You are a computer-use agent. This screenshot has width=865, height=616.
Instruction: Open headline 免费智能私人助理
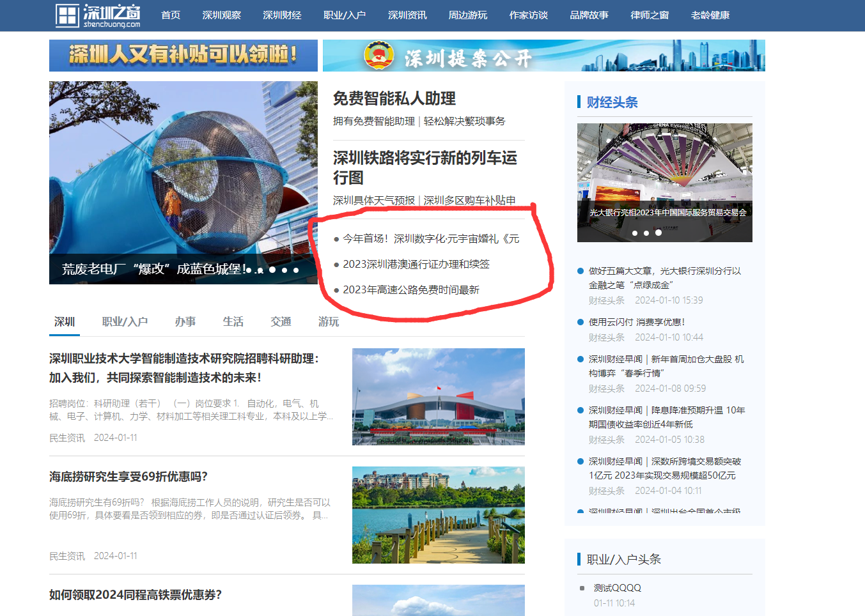(x=394, y=98)
